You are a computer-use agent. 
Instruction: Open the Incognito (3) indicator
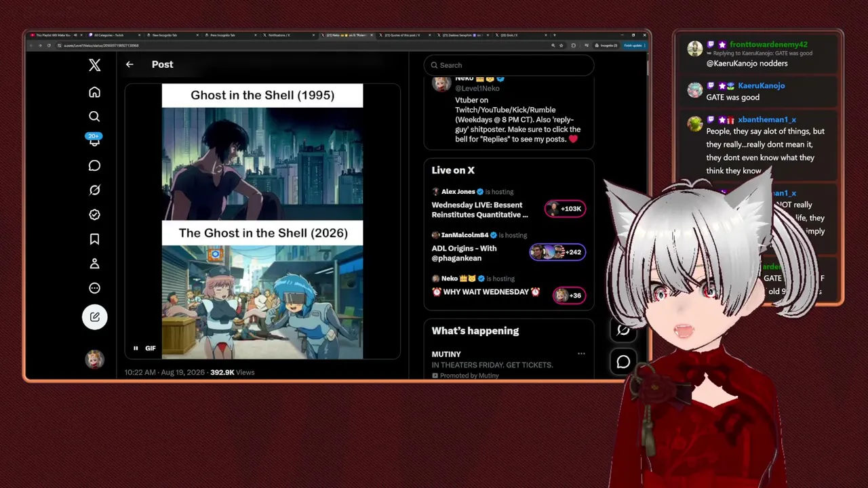click(x=606, y=45)
